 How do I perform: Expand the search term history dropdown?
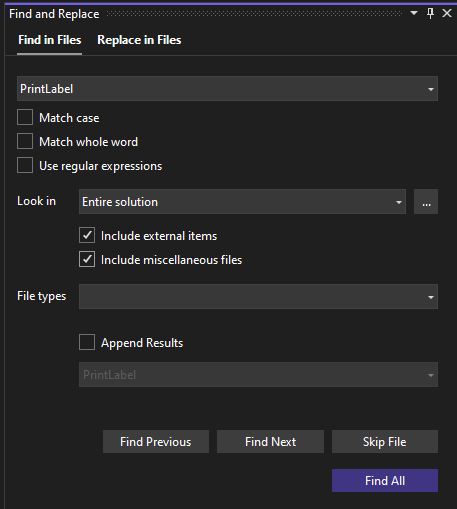(x=431, y=89)
